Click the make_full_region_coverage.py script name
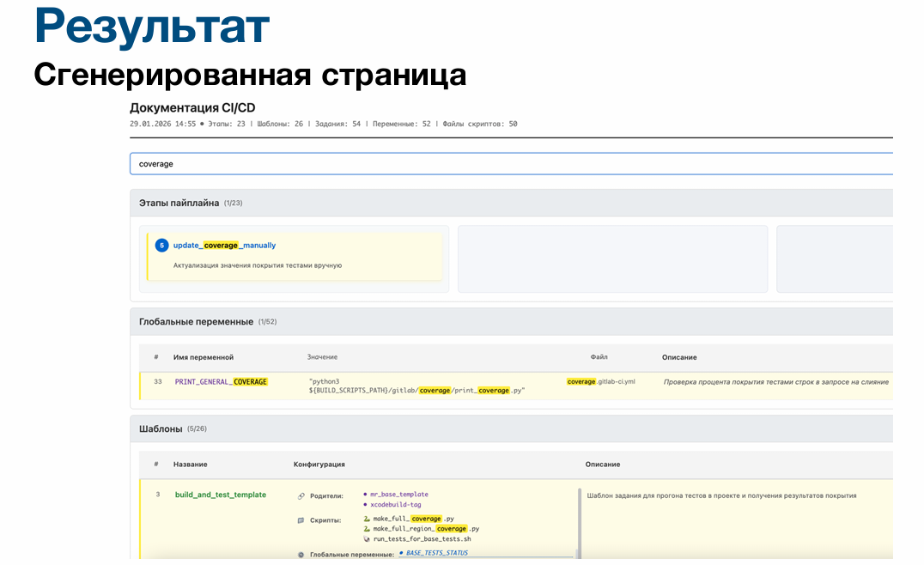This screenshot has height=565, width=924. coord(426,529)
